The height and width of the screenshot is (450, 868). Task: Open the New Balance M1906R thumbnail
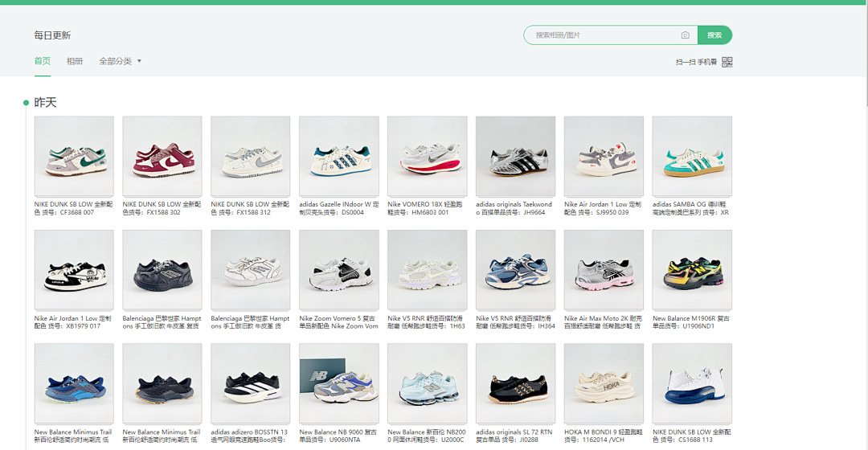692,270
